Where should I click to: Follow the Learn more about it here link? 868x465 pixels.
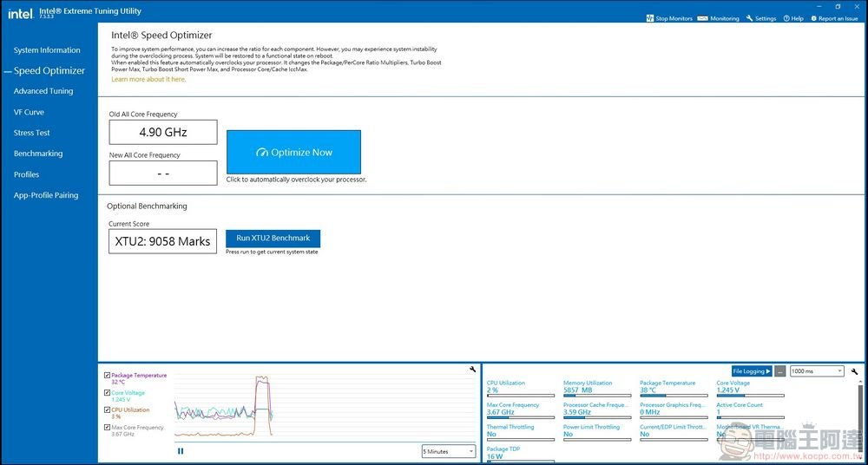click(x=148, y=79)
